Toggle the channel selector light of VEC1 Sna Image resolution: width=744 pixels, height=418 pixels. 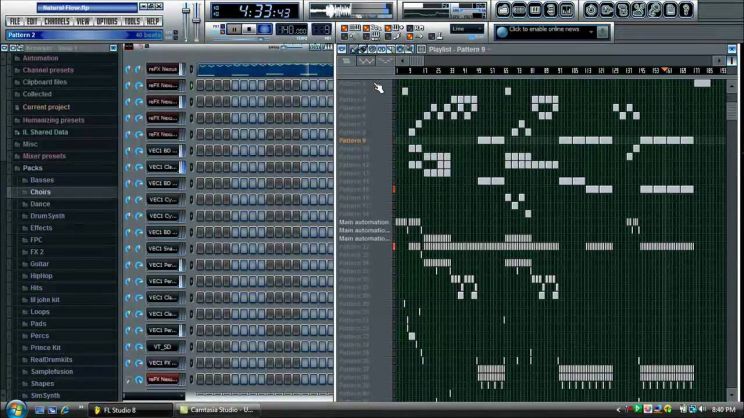point(191,249)
